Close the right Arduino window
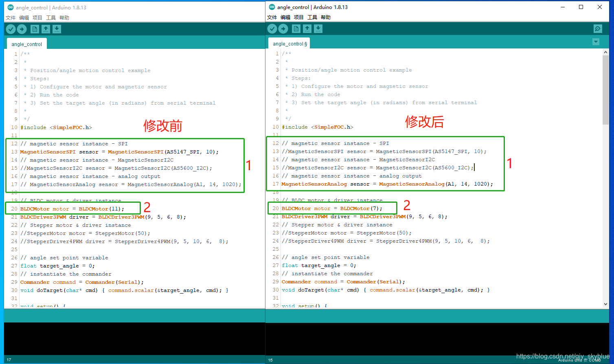 (600, 7)
